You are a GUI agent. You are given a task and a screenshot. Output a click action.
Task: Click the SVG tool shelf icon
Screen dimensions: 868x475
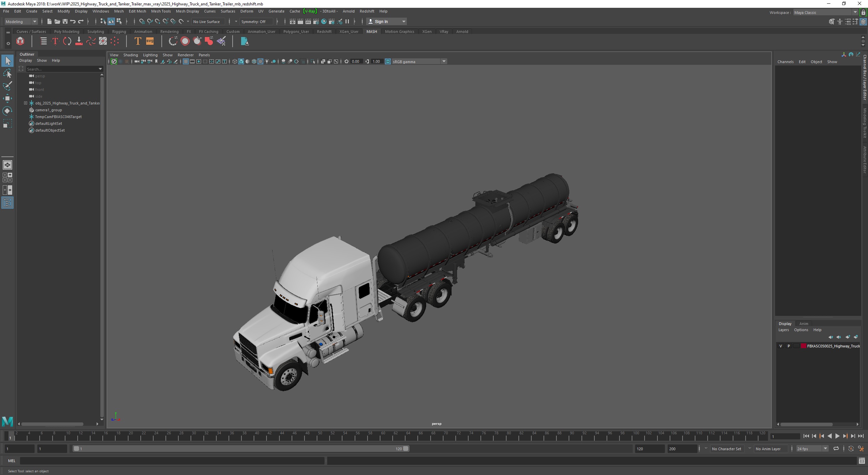tap(150, 41)
